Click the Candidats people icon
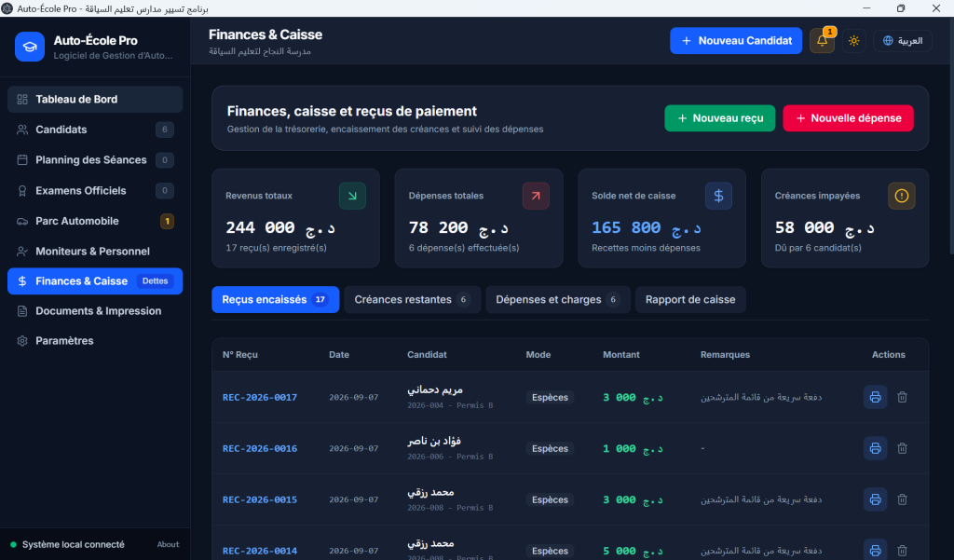 coord(22,130)
